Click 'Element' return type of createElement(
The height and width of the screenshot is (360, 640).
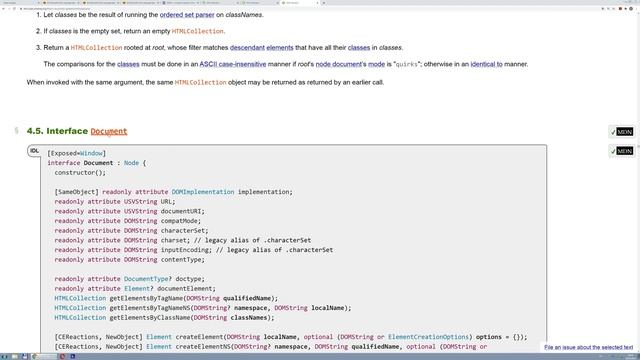click(x=159, y=337)
